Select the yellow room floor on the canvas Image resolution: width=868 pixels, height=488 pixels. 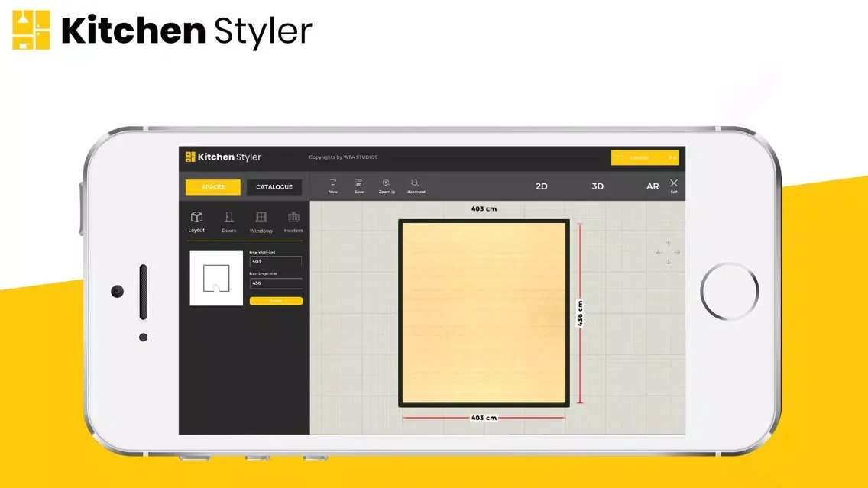484,313
